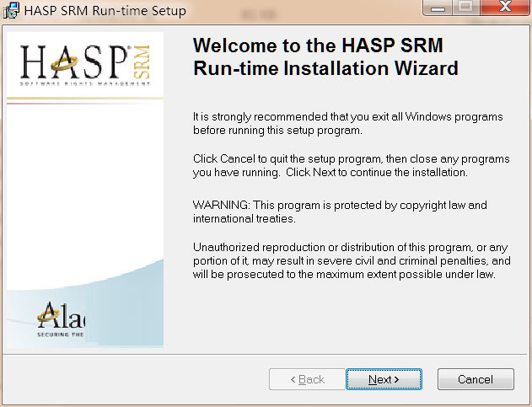Viewport: 532px width, 407px height.
Task: Click the Unauthorized reproduction paragraph
Action: pos(352,260)
